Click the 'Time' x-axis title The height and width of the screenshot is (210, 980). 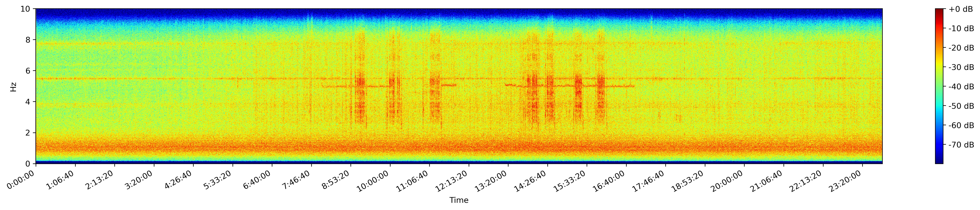(459, 200)
